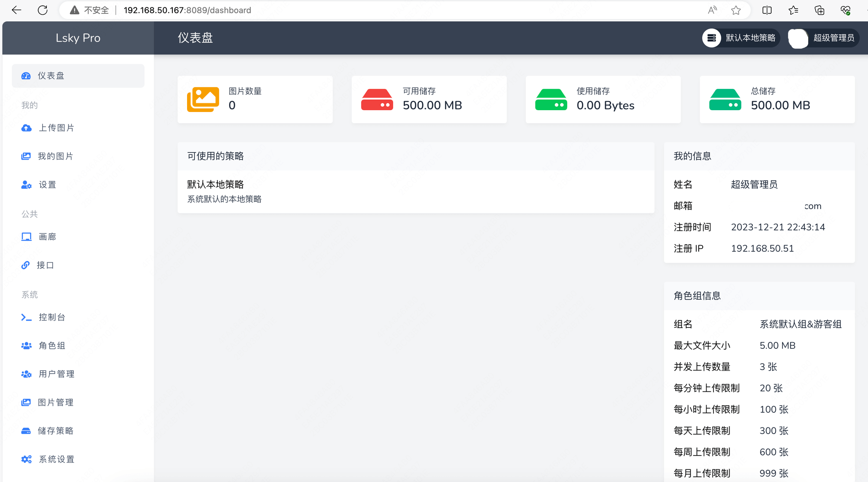Open 系统设置 gears icon
Viewport: 868px width, 482px height.
click(26, 459)
